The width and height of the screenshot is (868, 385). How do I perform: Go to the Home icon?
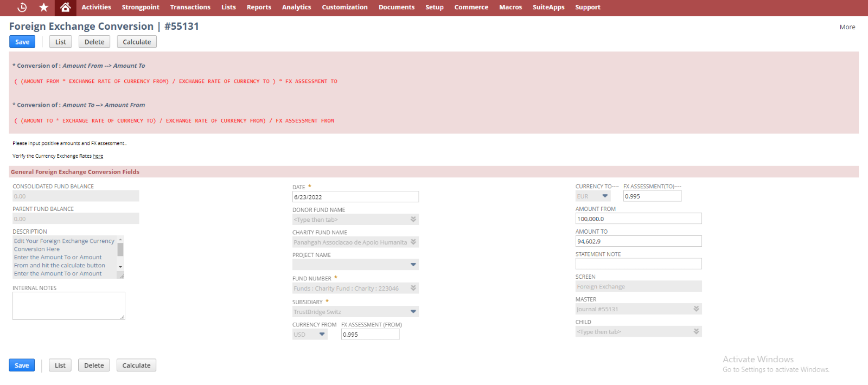[x=65, y=8]
